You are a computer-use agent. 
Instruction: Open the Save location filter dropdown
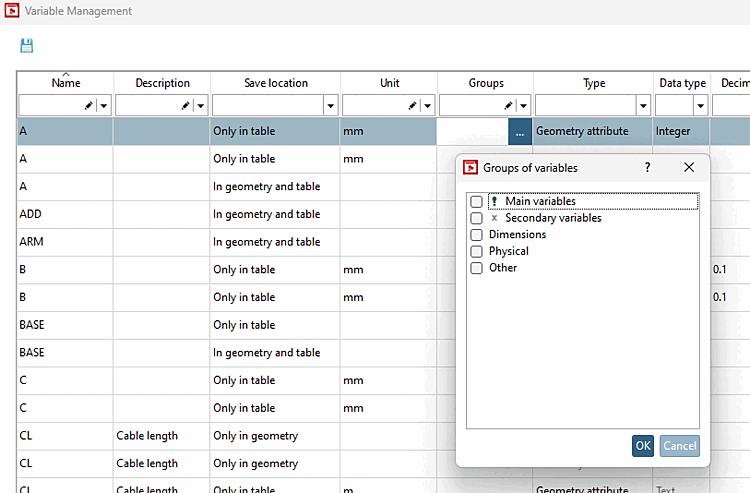click(330, 105)
